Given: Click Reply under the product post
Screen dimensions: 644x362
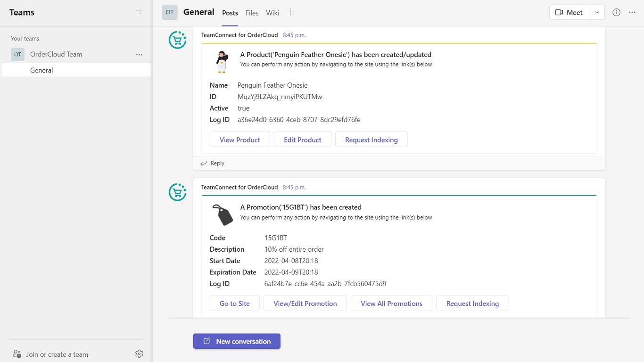Looking at the screenshot, I should [x=213, y=163].
